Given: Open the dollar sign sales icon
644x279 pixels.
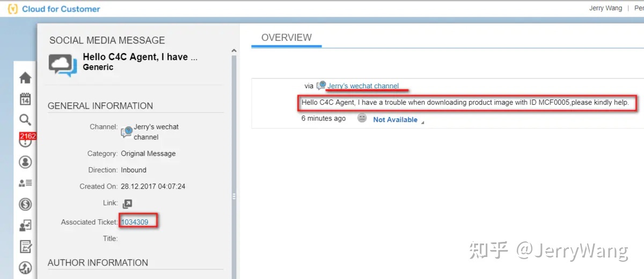Looking at the screenshot, I should (25, 204).
